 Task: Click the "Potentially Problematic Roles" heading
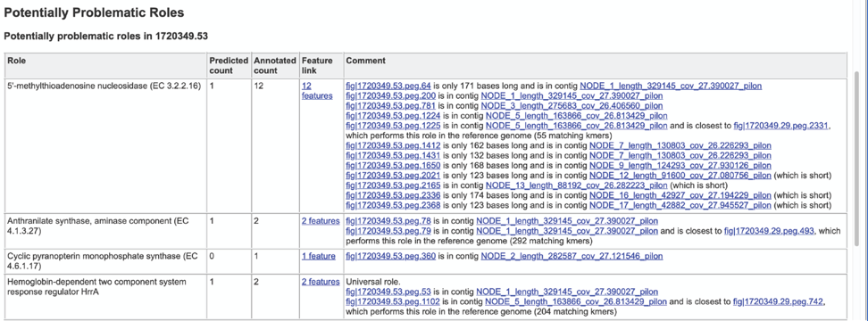tap(94, 12)
